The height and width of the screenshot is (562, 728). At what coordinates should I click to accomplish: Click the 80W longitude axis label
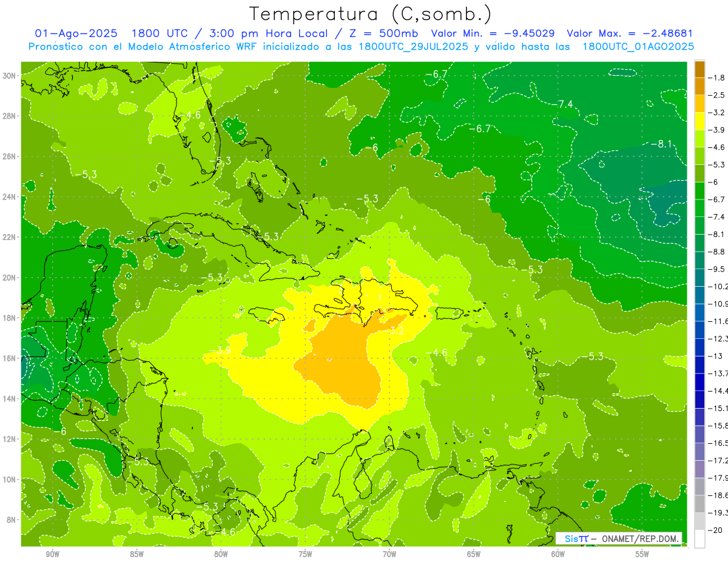(221, 554)
